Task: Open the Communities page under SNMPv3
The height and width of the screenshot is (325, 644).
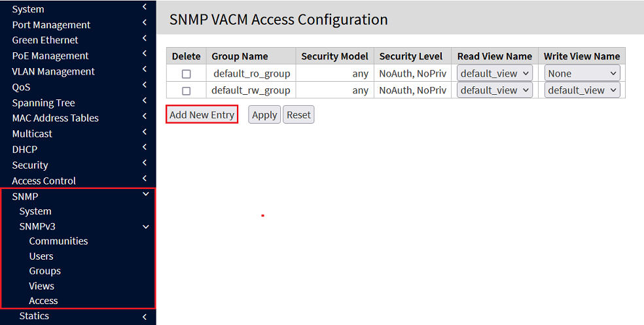Action: pos(58,241)
